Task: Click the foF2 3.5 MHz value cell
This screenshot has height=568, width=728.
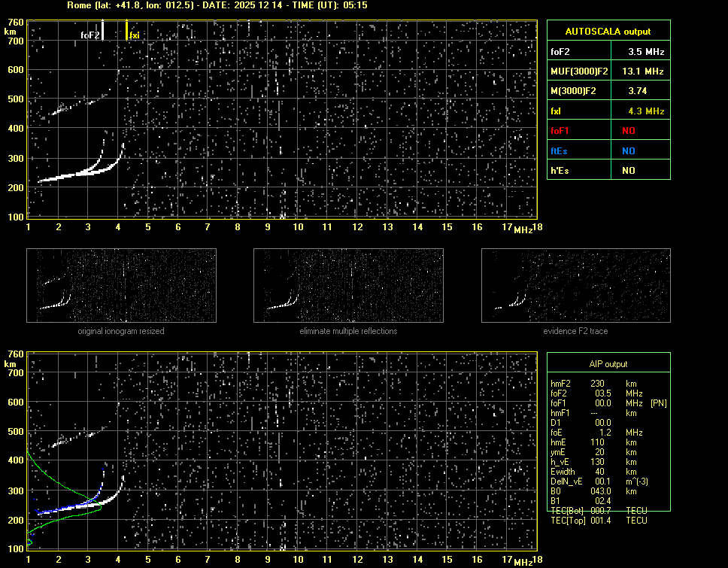Action: tap(646, 52)
